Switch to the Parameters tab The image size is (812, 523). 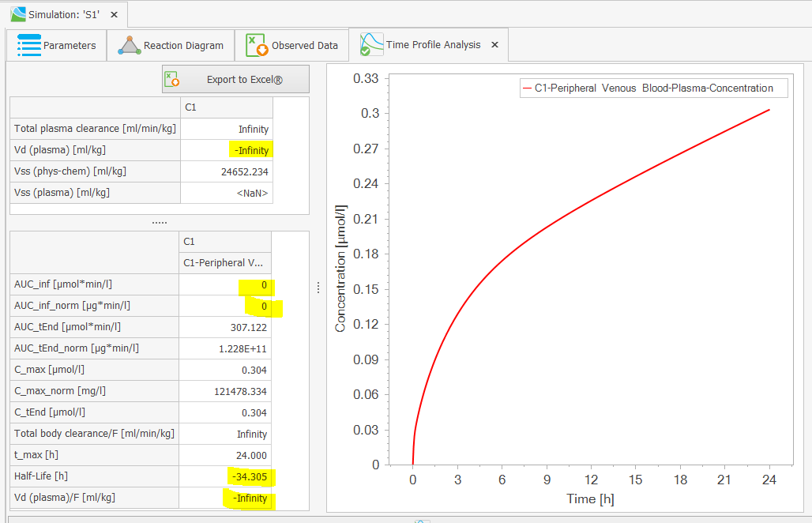(63, 45)
